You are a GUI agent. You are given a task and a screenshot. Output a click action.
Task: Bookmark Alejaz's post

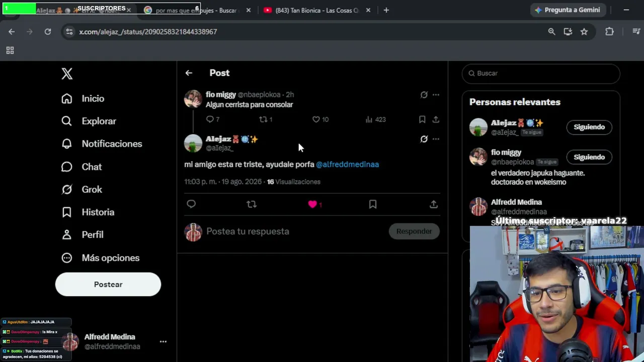click(373, 204)
